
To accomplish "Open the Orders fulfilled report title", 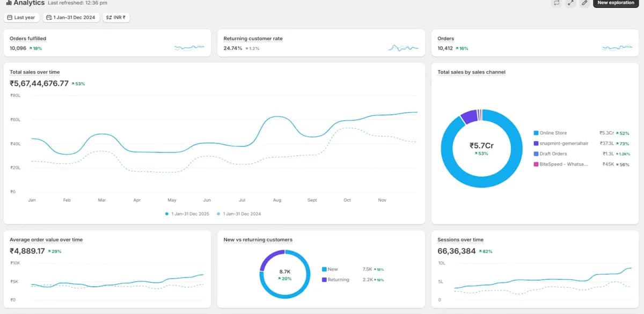I will [28, 39].
